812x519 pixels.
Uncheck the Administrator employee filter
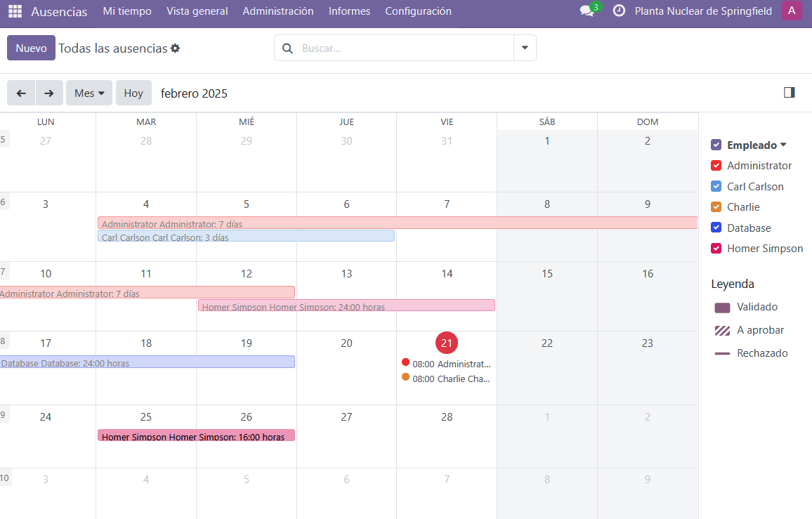(x=716, y=166)
